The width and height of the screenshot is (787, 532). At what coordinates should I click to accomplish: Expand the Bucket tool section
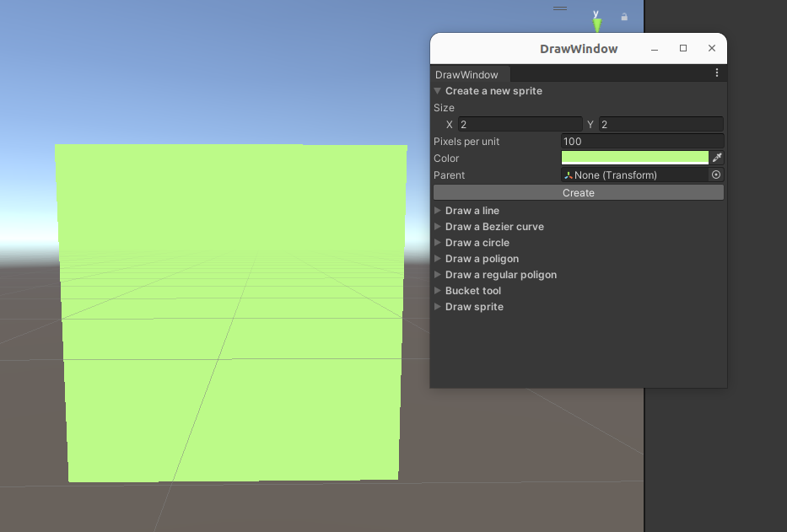tap(437, 290)
